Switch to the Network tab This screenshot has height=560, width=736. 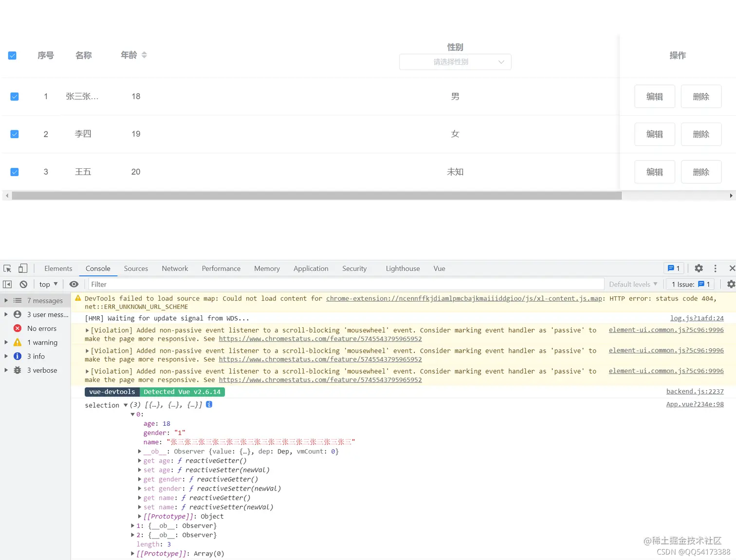[175, 269]
